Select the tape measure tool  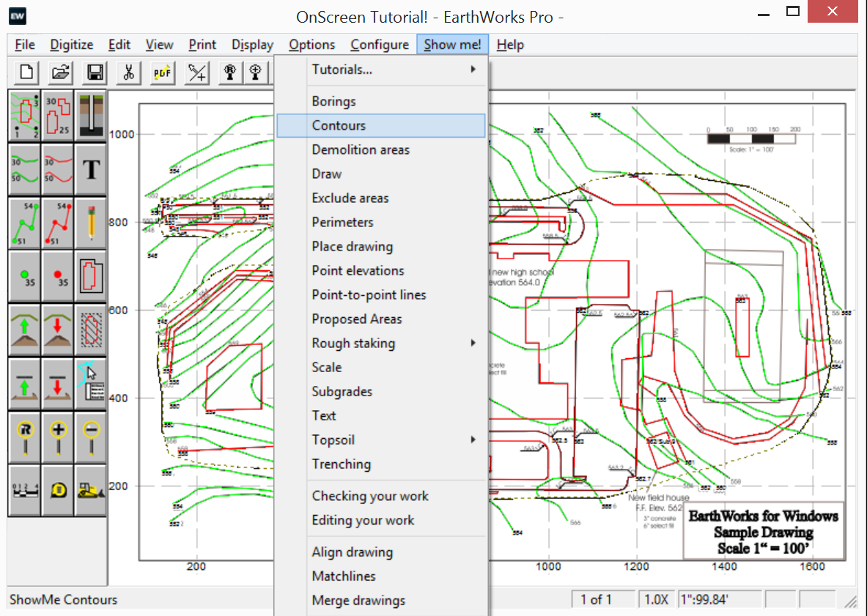pyautogui.click(x=58, y=490)
